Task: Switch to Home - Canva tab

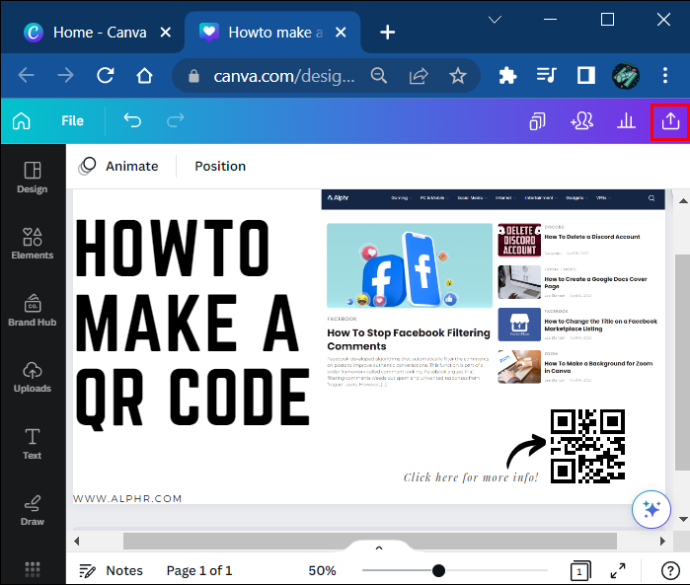Action: point(99,32)
